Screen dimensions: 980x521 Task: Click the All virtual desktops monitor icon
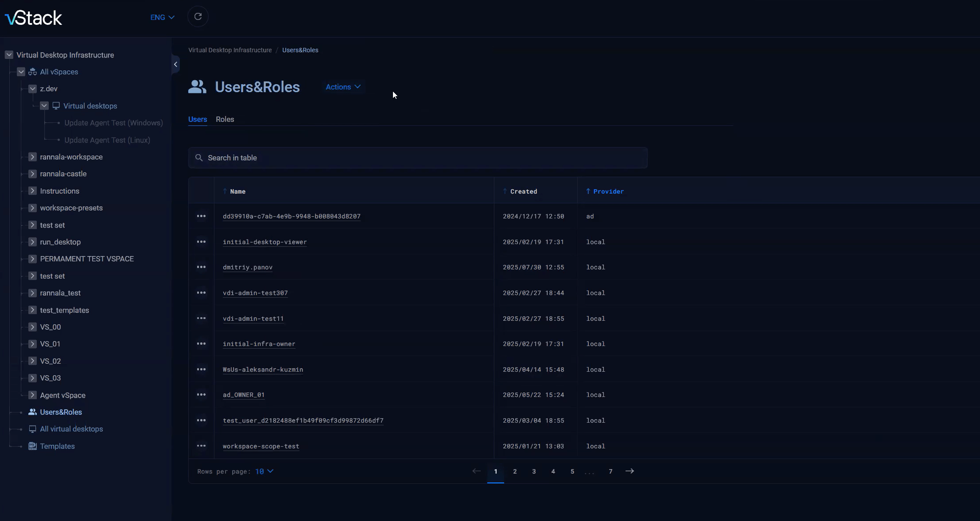point(32,429)
